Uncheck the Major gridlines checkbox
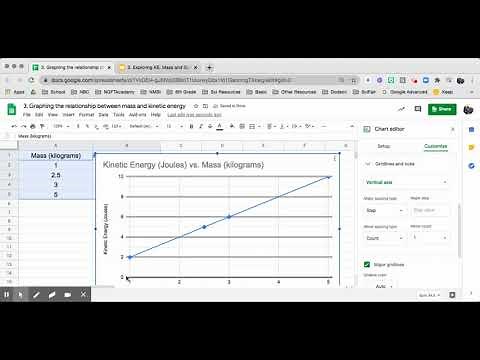This screenshot has height=360, width=480. pos(367,265)
